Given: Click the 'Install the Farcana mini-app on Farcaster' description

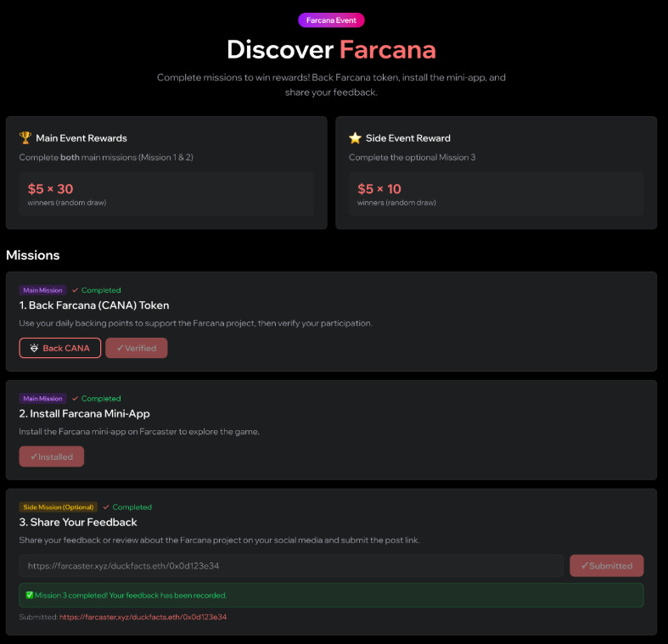Looking at the screenshot, I should 139,432.
